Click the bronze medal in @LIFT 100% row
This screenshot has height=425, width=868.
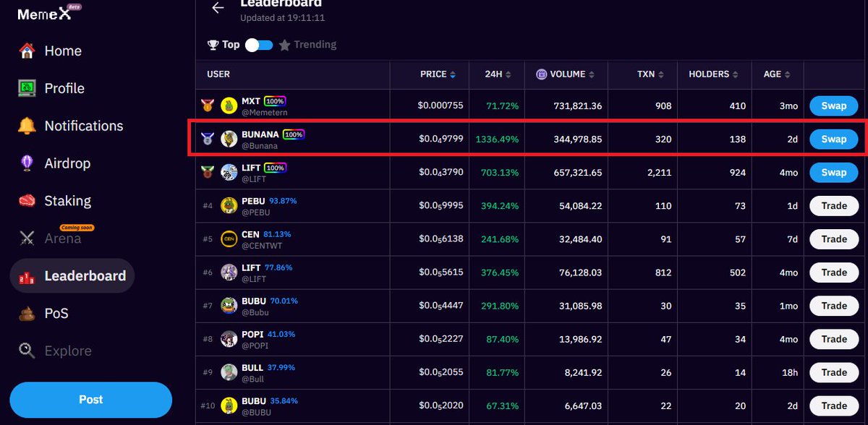(208, 172)
